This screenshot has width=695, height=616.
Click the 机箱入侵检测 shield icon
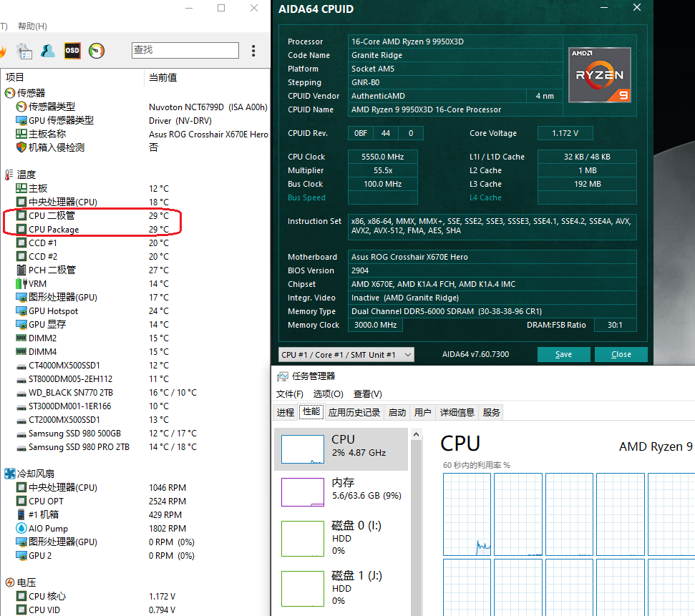[21, 147]
